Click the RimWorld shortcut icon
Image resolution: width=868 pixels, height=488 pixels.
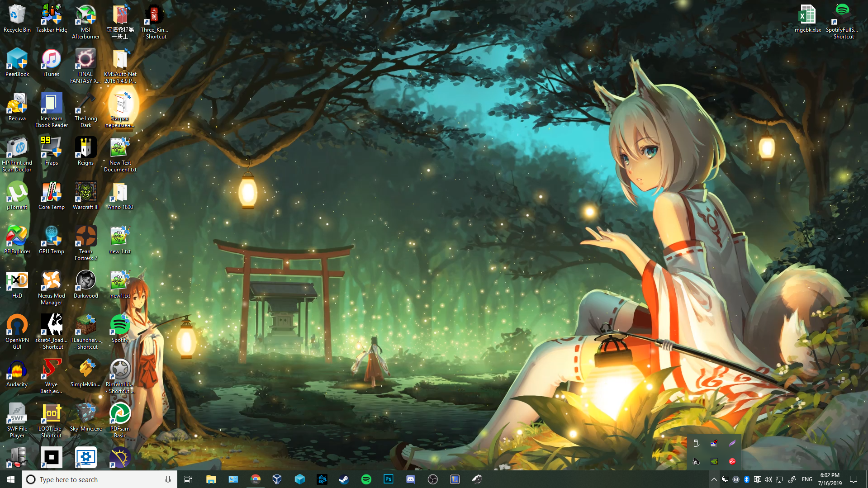tap(120, 376)
